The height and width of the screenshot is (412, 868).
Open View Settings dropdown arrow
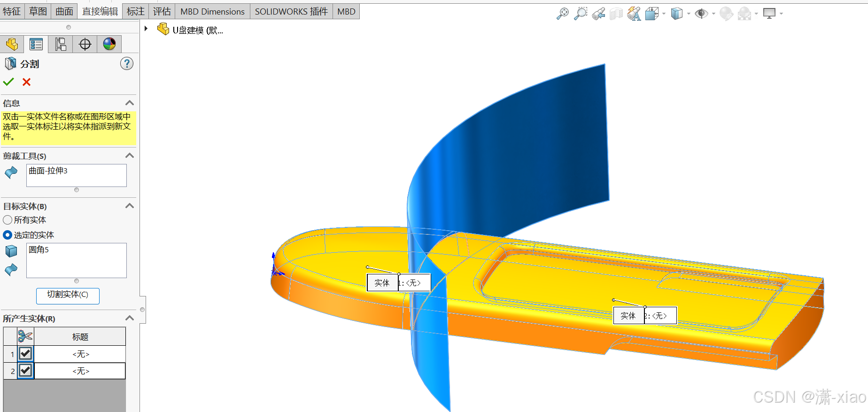(x=781, y=14)
